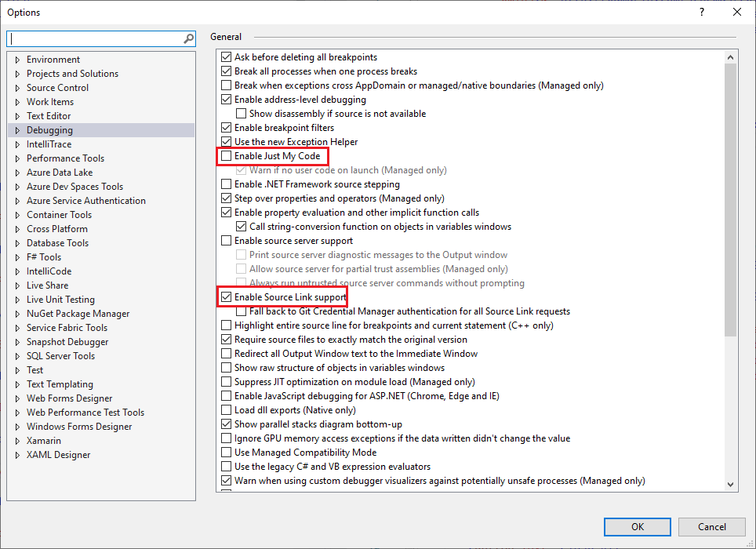Expand the IntelliTrace node arrow
756x549 pixels.
tap(18, 144)
